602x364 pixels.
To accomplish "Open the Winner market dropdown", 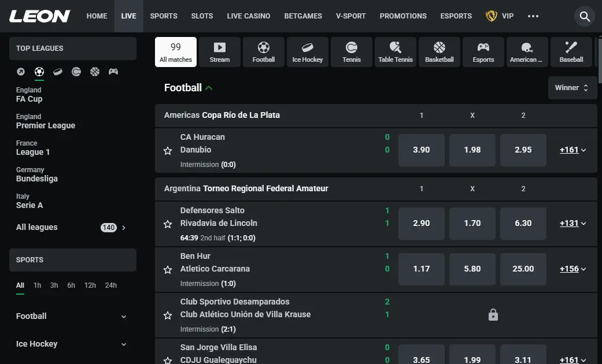I will 572,88.
